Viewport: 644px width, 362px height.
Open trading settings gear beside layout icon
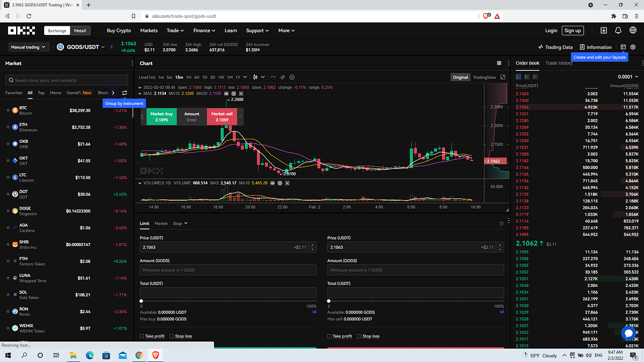[x=633, y=47]
